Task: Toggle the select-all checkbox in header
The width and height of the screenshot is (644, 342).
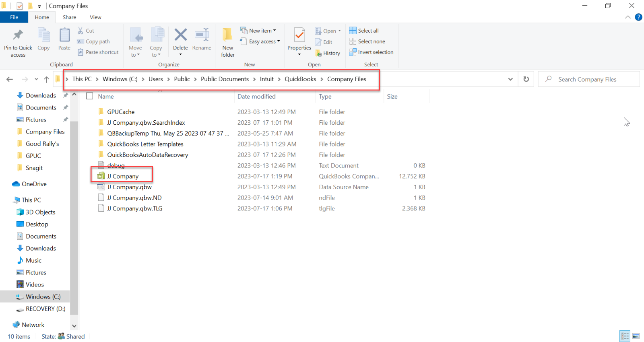Action: pyautogui.click(x=90, y=96)
